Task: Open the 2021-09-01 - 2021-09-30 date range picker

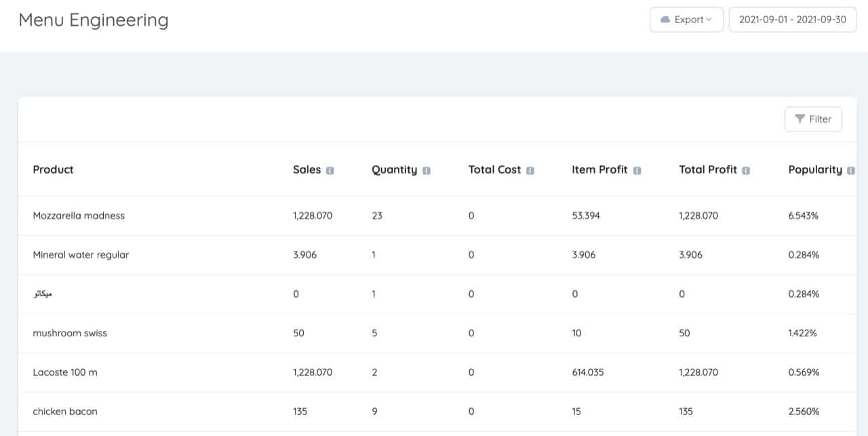Action: tap(792, 20)
